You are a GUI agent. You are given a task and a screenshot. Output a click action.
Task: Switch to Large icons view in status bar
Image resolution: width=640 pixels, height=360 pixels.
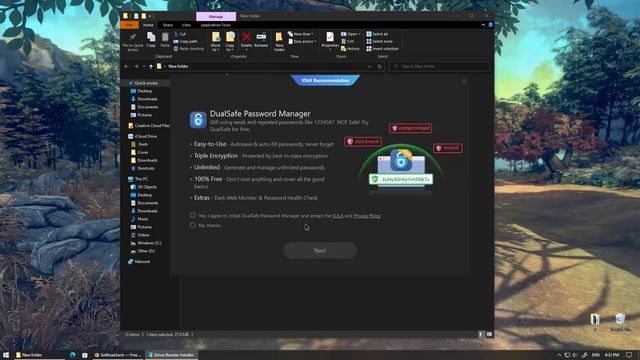click(x=489, y=334)
